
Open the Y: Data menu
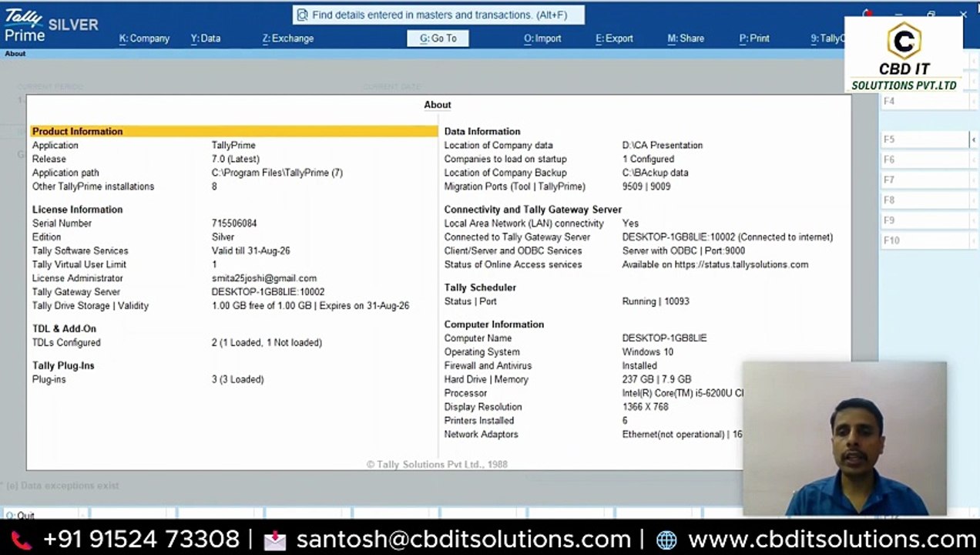(206, 39)
